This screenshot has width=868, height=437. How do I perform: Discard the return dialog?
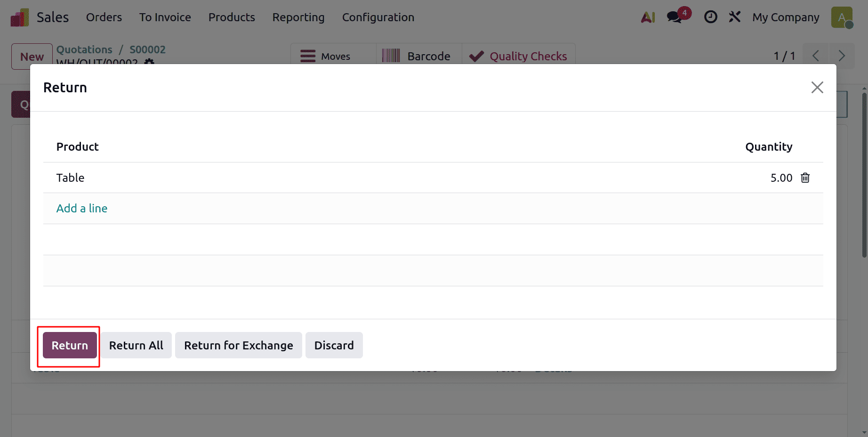[334, 345]
